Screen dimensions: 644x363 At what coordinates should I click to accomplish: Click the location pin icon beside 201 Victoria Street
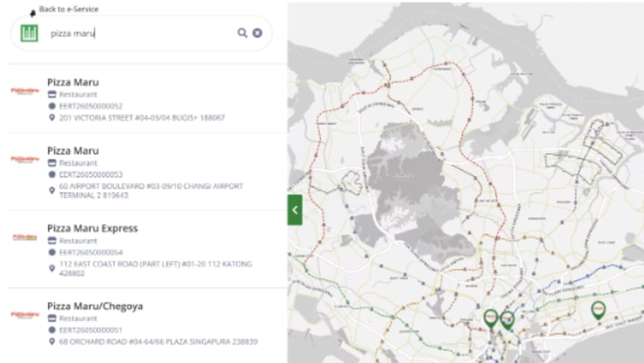click(52, 118)
